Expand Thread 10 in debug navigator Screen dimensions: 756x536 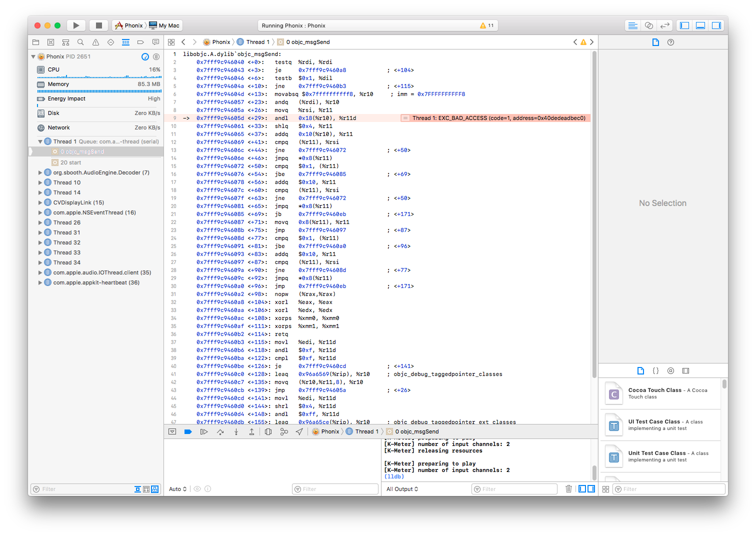[x=40, y=182]
